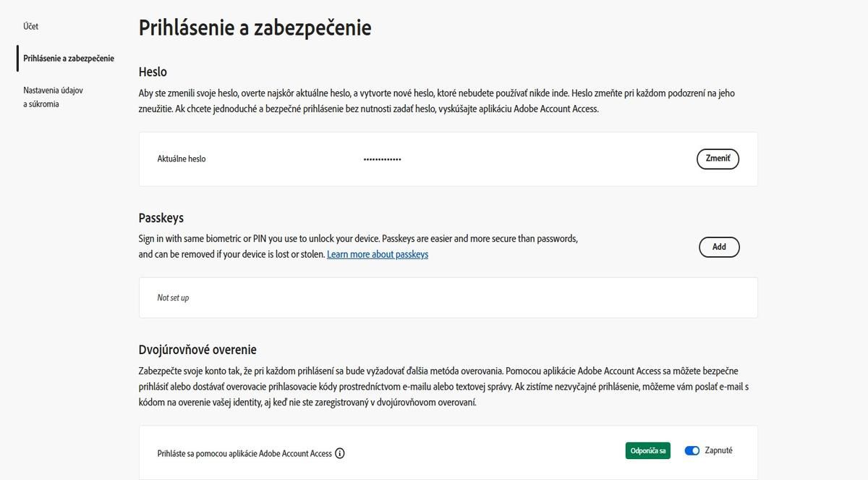Click the Zapnuté status label

(718, 450)
